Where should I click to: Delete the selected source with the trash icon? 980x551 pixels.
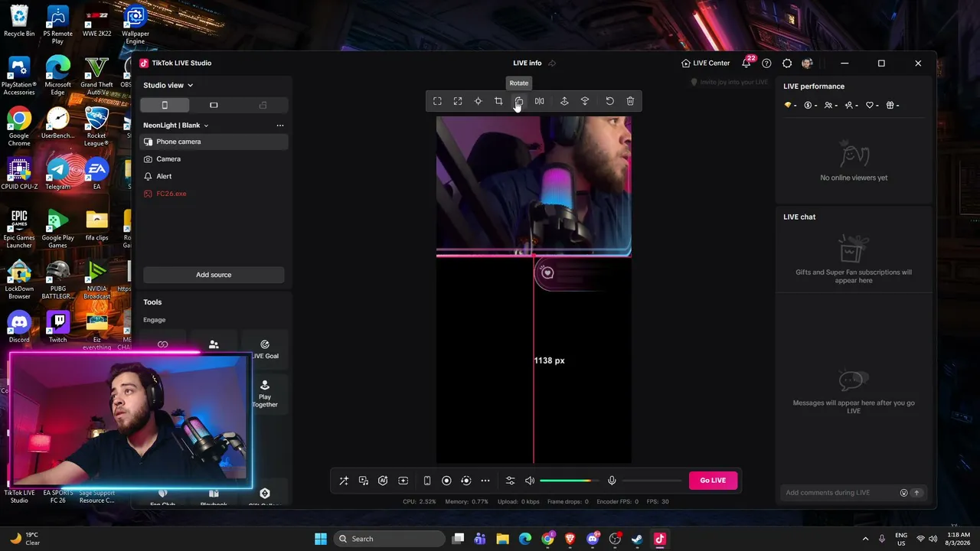(x=630, y=101)
